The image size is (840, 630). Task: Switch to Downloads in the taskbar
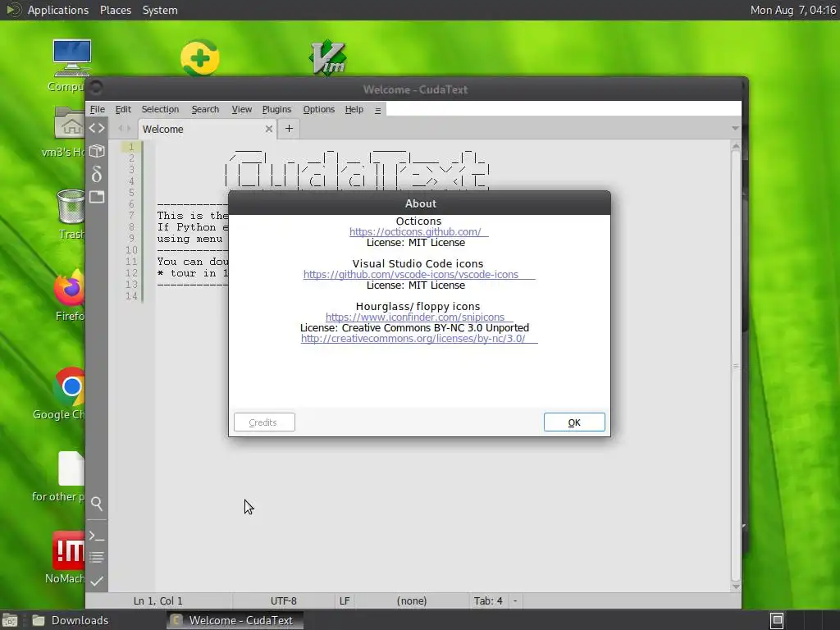[71, 620]
